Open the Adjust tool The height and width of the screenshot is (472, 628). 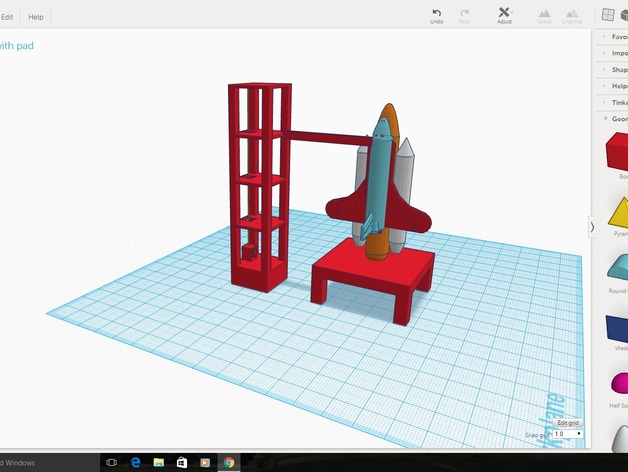504,13
